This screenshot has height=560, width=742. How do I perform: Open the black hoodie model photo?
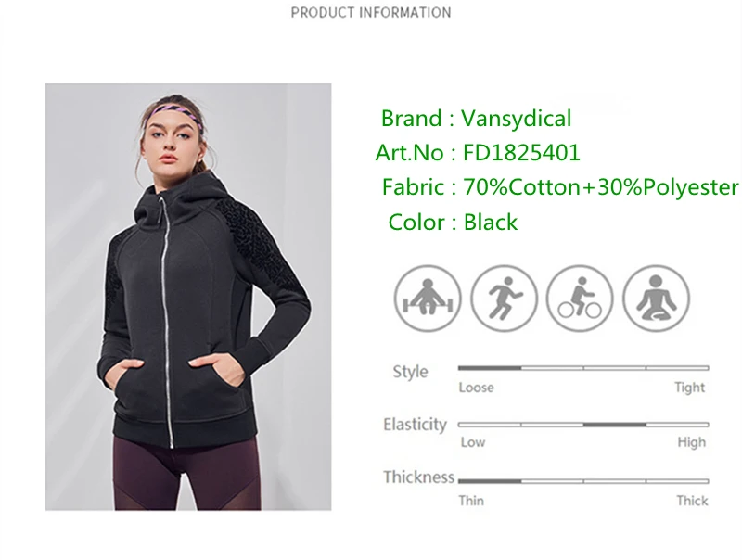click(x=188, y=297)
